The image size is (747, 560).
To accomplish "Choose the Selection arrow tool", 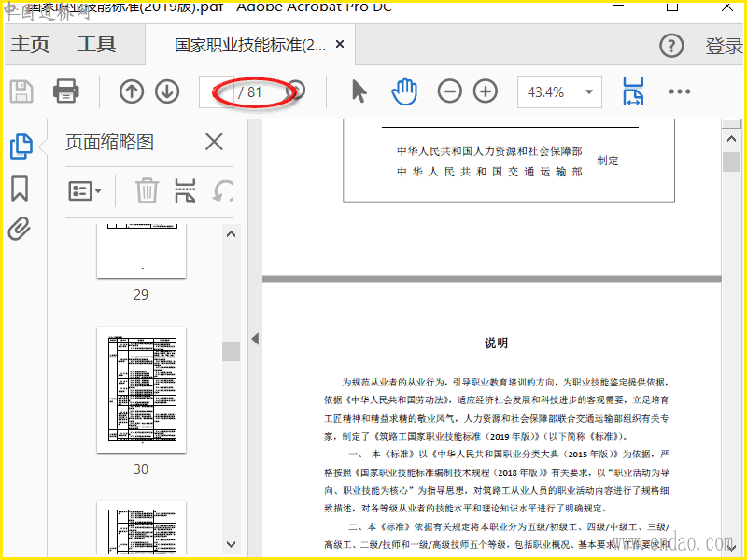I will [359, 91].
